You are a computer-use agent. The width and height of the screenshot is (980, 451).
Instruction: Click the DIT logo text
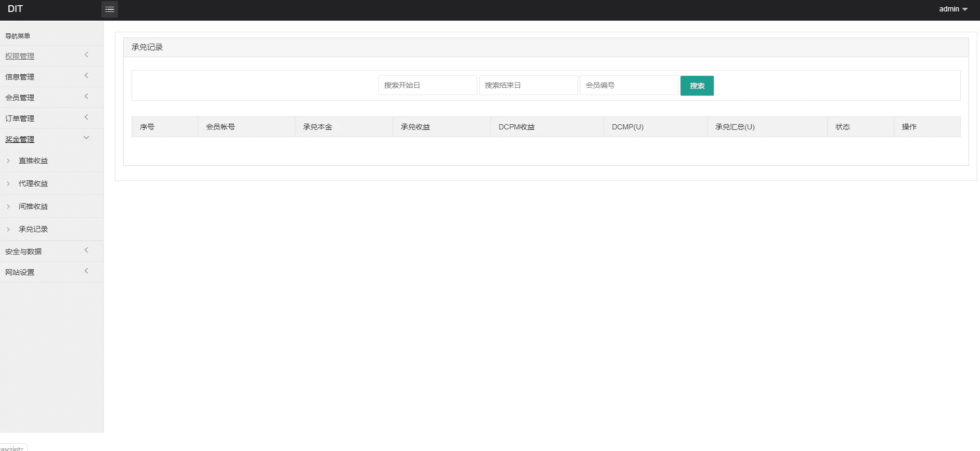coord(16,9)
